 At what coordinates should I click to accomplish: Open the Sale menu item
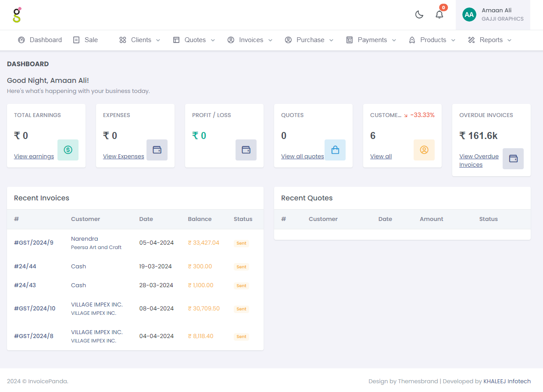(x=86, y=40)
